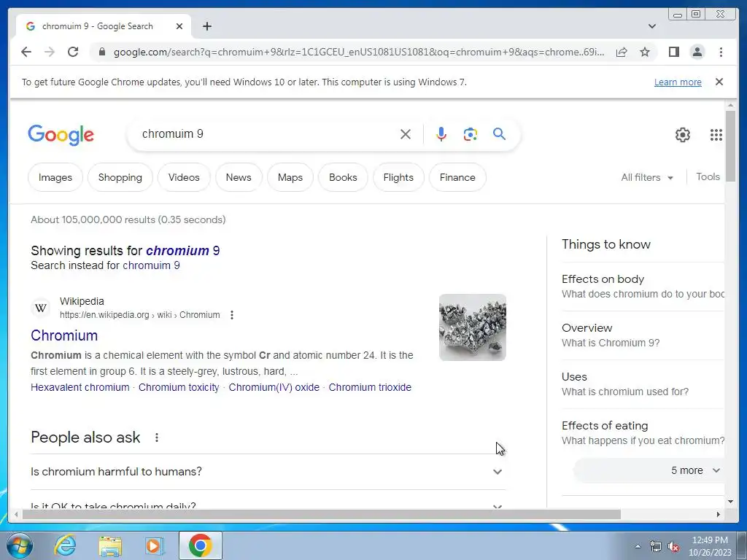Close the chromuim 9 Google Search tab
This screenshot has width=747, height=560.
(179, 26)
